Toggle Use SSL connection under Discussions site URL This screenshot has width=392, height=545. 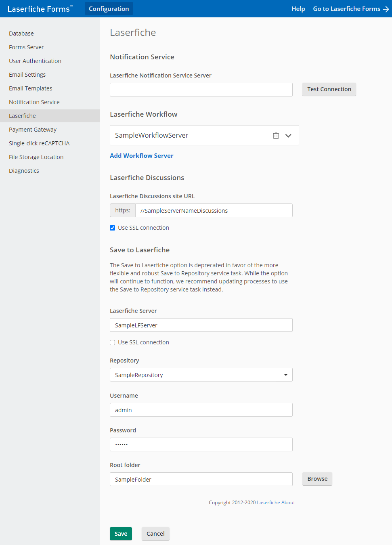tap(113, 228)
